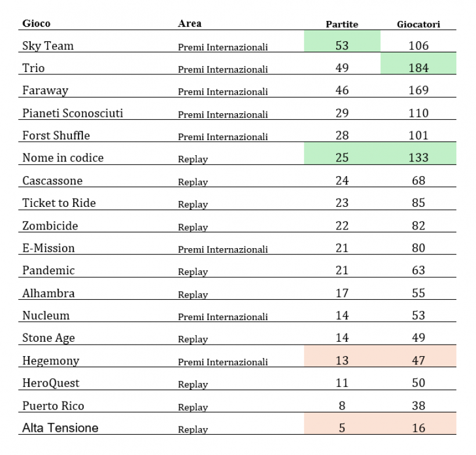Viewport: 476px width, 455px height.
Task: Click the Pianeti Sconosciuti game name
Action: point(73,113)
